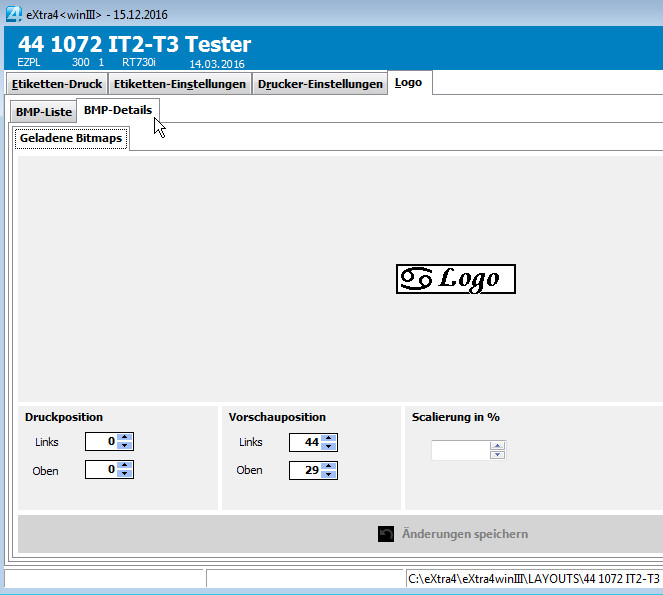Switch to the Etiketten-Einstellungen tab
This screenshot has height=595, width=663.
180,84
